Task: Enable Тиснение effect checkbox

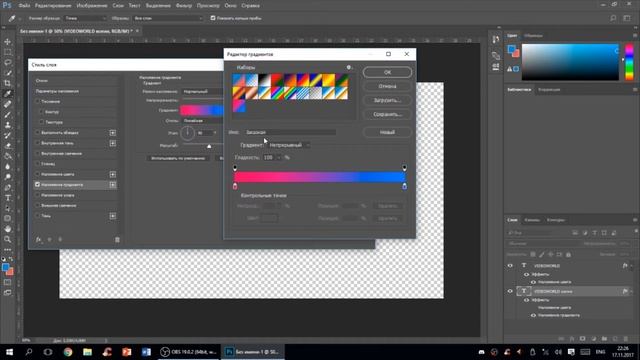Action: tap(38, 101)
